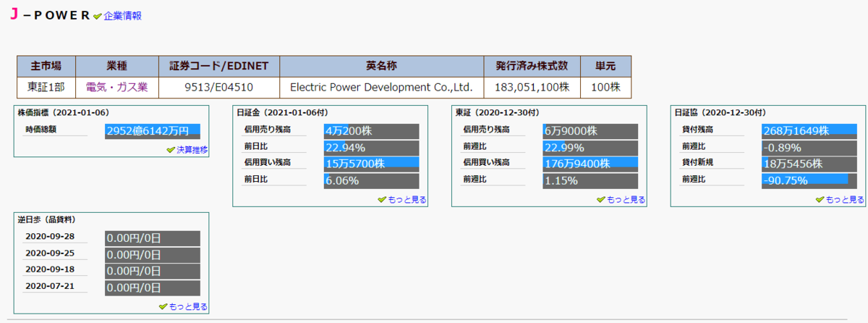Click 信用買い残高 label in 東証 panel
Viewport: 868px width, 323px height.
487,162
